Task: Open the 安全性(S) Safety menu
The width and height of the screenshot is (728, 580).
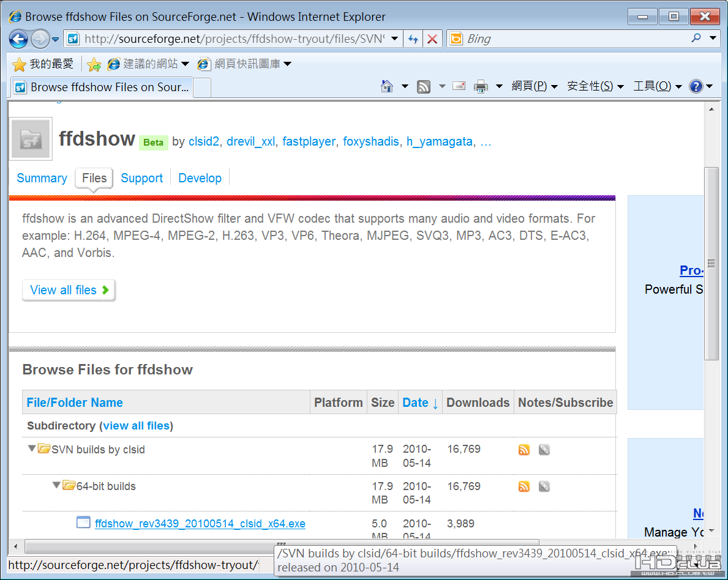Action: click(x=595, y=86)
